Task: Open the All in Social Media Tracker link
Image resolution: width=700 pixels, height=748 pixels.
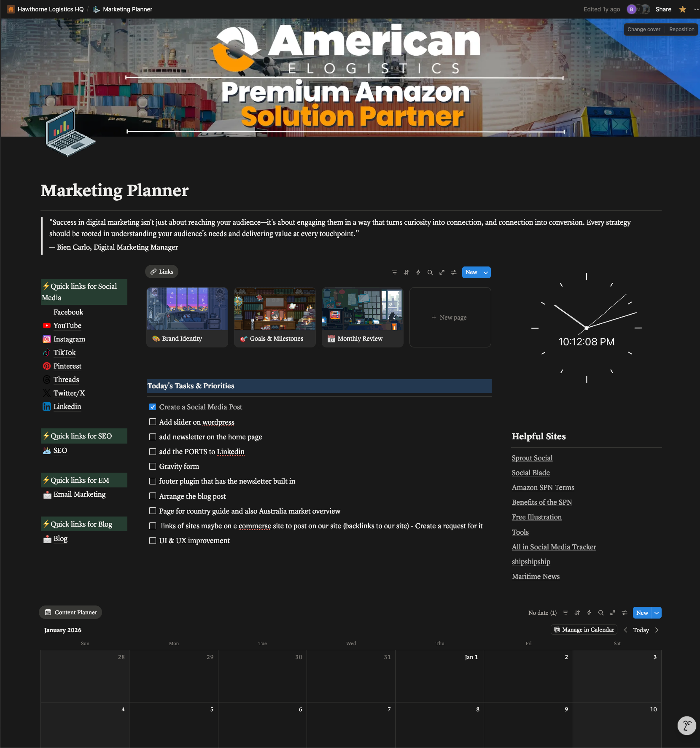Action: coord(554,547)
